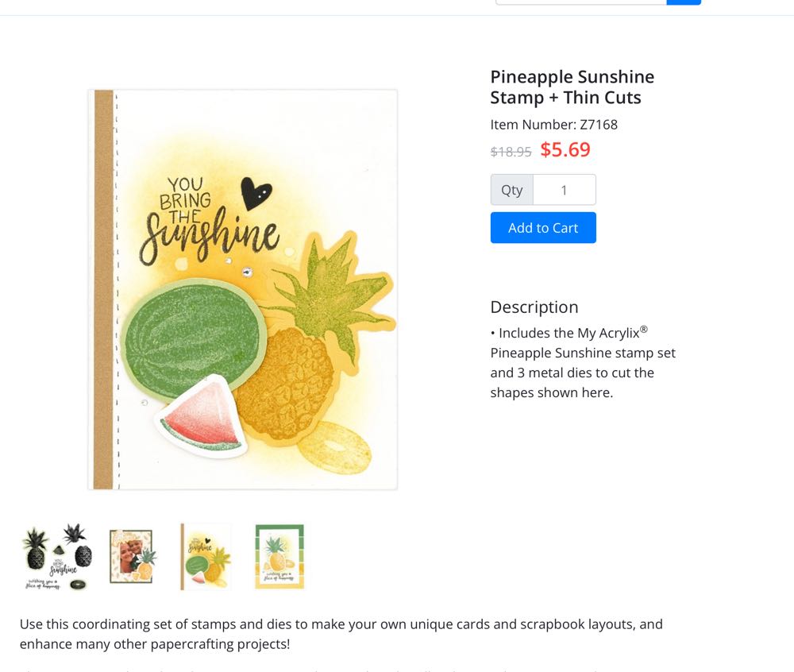Click the blue search button at top

(684, 2)
